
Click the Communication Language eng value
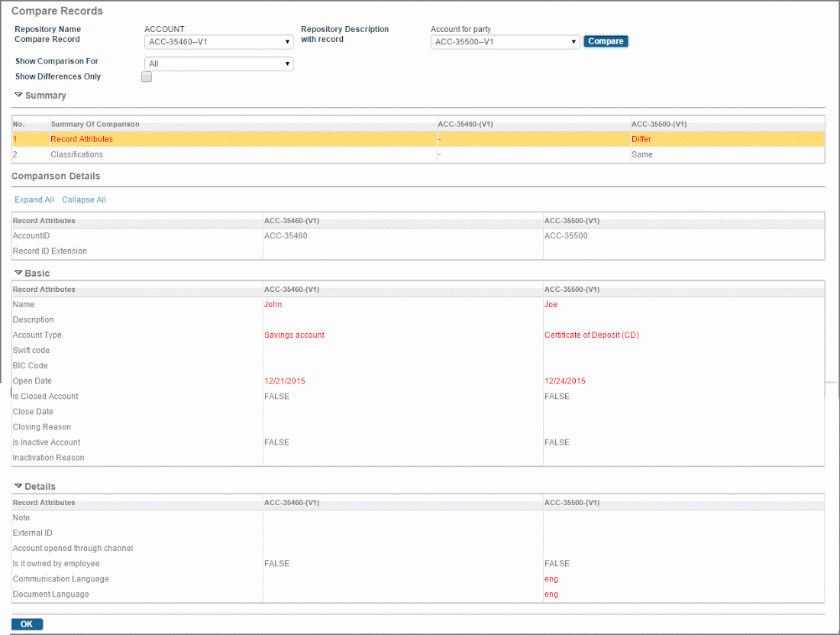551,579
